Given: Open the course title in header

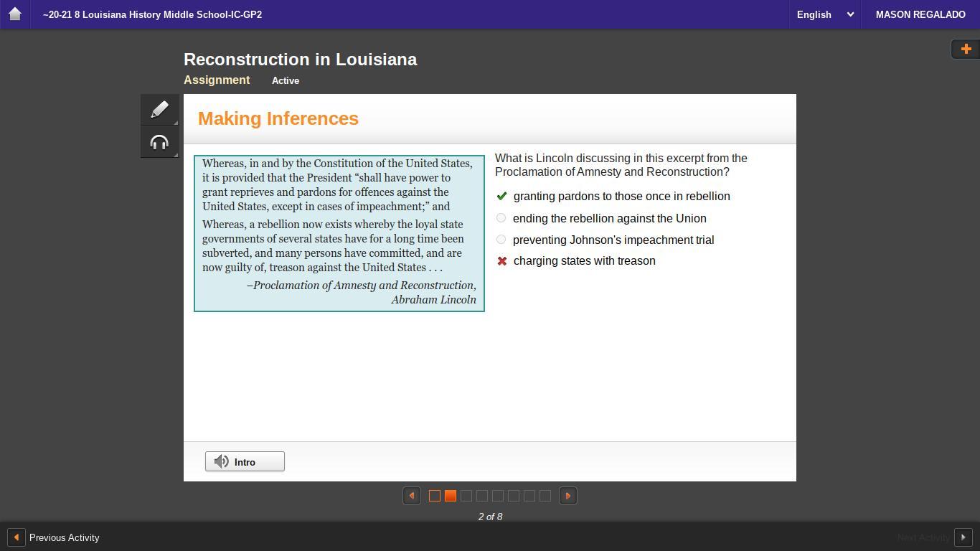Looking at the screenshot, I should point(152,14).
